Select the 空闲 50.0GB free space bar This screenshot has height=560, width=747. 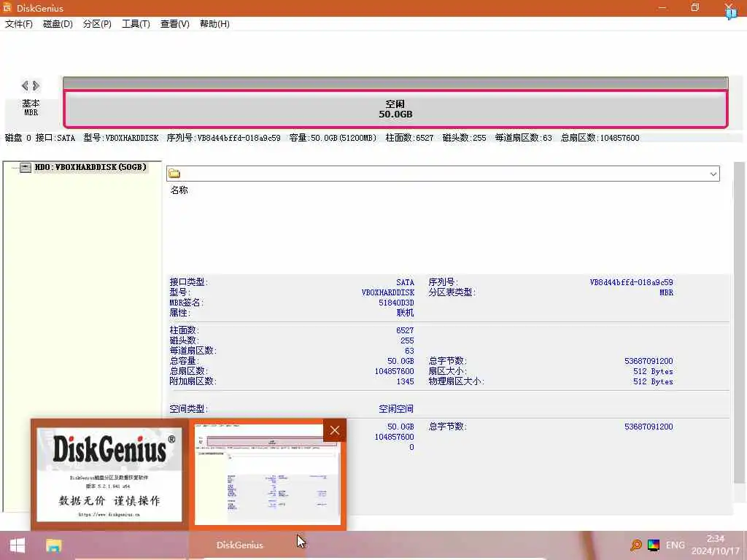pos(395,109)
